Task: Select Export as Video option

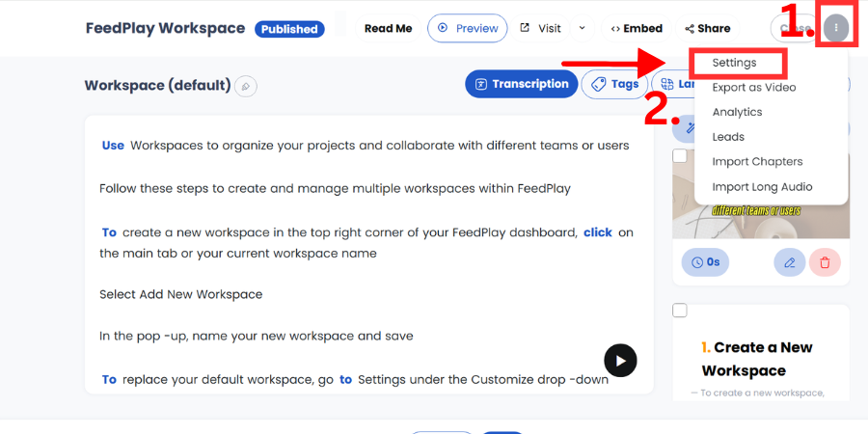Action: 754,88
